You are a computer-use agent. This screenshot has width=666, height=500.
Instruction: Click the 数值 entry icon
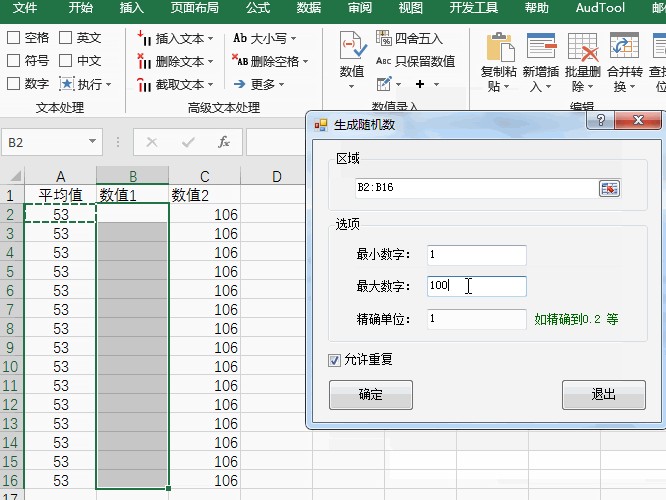[x=353, y=45]
